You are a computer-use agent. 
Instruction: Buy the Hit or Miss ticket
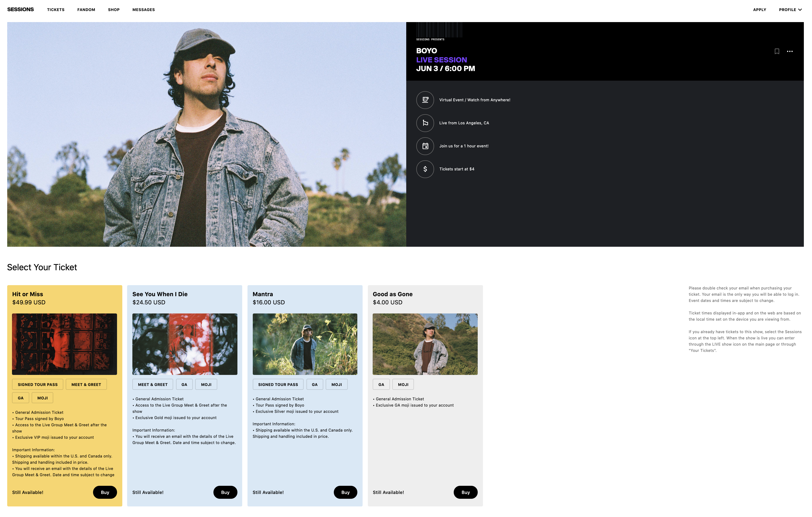point(105,492)
